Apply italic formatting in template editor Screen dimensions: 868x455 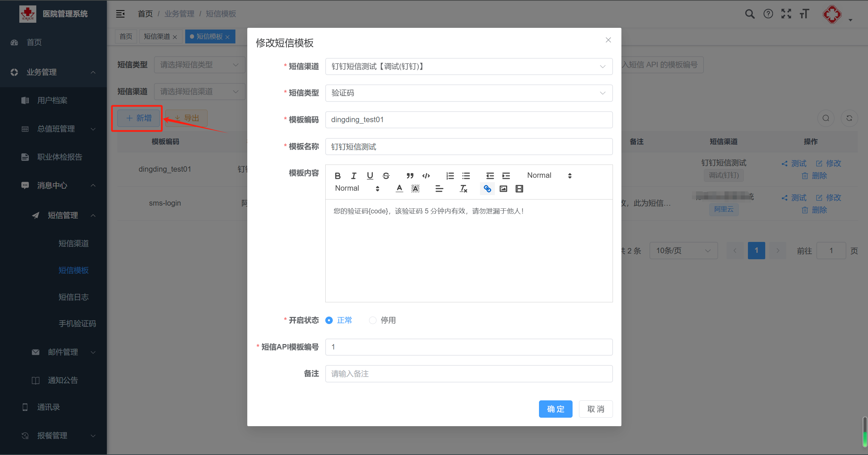click(353, 176)
